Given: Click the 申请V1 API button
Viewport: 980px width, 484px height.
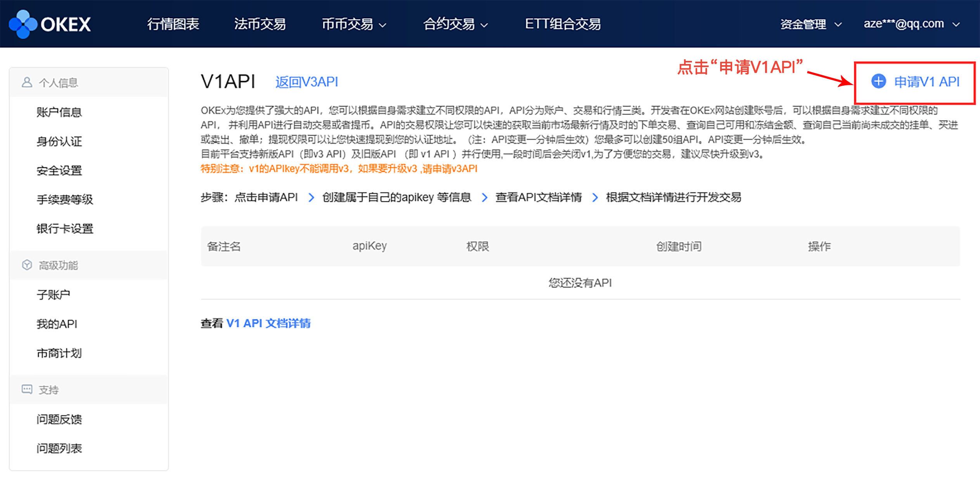Looking at the screenshot, I should pos(915,82).
